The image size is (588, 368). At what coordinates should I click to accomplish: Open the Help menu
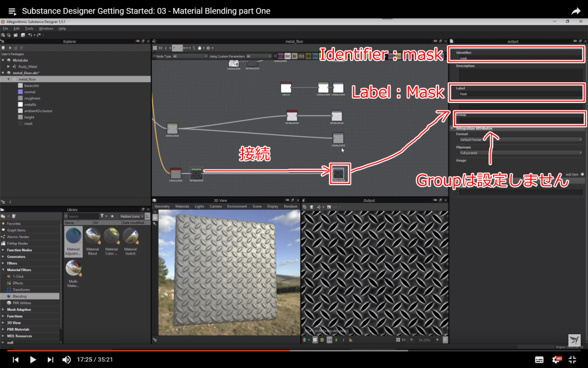tap(62, 29)
